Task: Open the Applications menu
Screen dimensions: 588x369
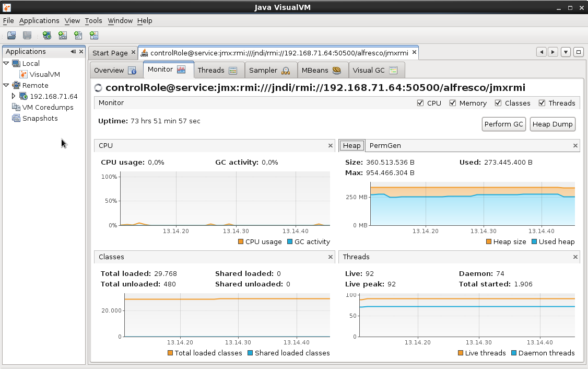Action: tap(39, 21)
